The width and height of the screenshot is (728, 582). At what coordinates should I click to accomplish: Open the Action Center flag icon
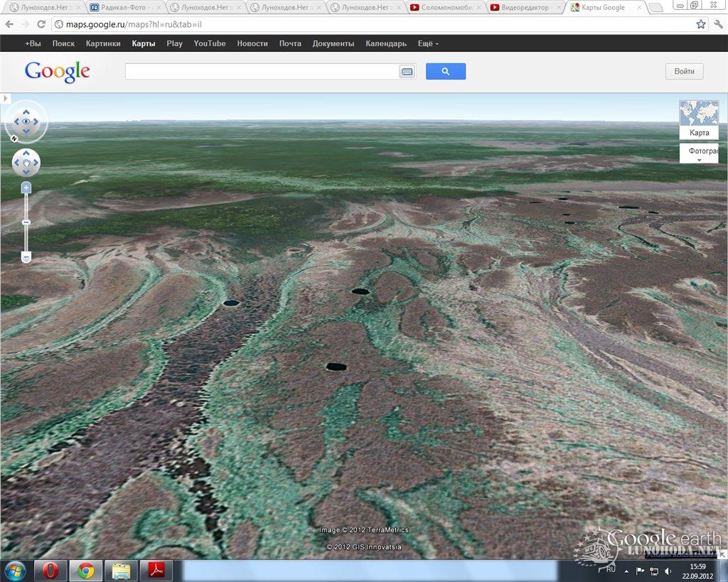point(640,571)
